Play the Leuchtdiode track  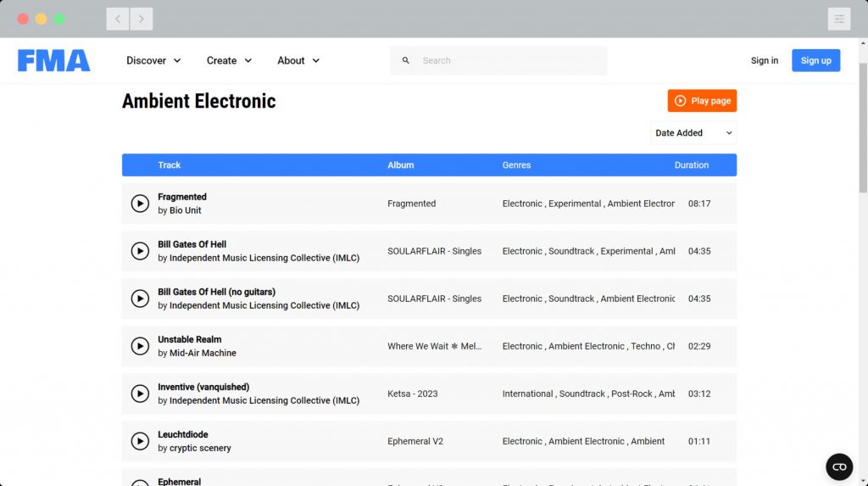(x=140, y=441)
